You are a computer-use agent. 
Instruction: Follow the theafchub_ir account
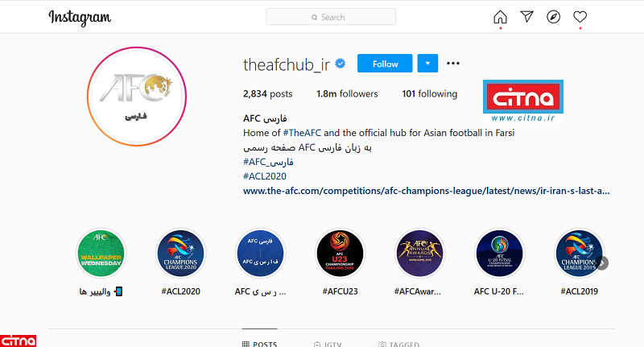click(x=385, y=64)
